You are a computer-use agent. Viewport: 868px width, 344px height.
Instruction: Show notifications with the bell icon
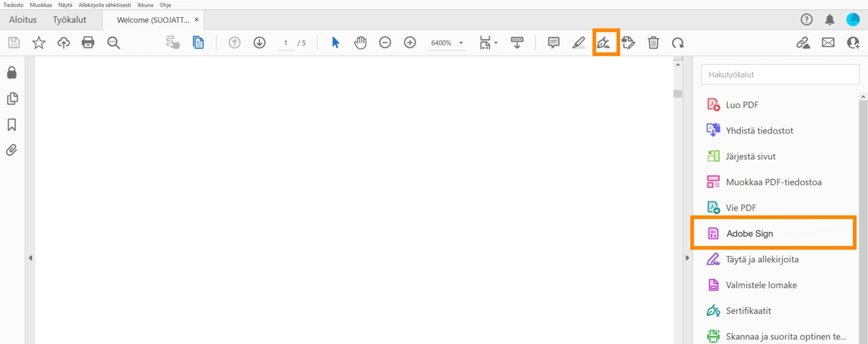[830, 19]
